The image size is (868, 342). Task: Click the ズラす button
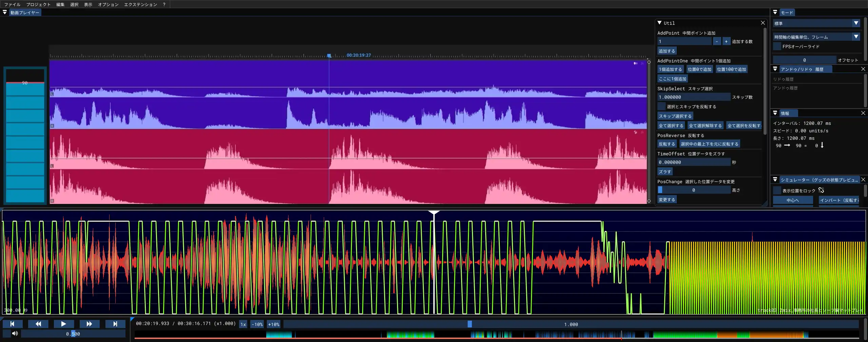665,172
